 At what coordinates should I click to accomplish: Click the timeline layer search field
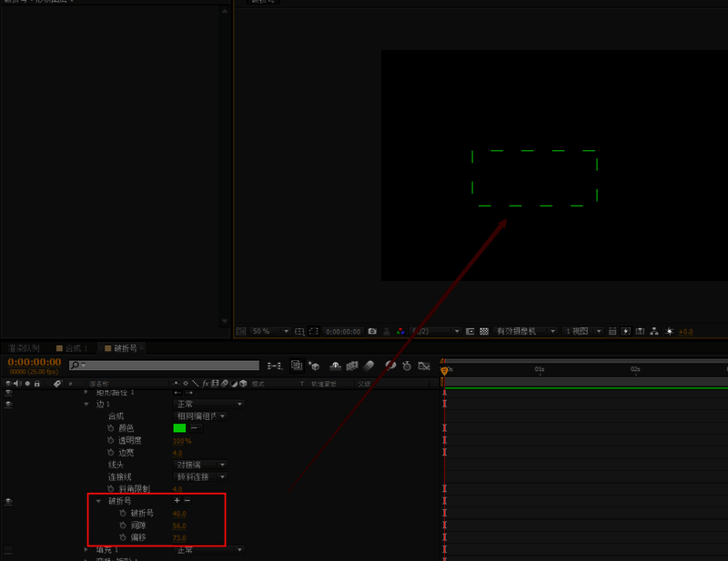pos(168,366)
